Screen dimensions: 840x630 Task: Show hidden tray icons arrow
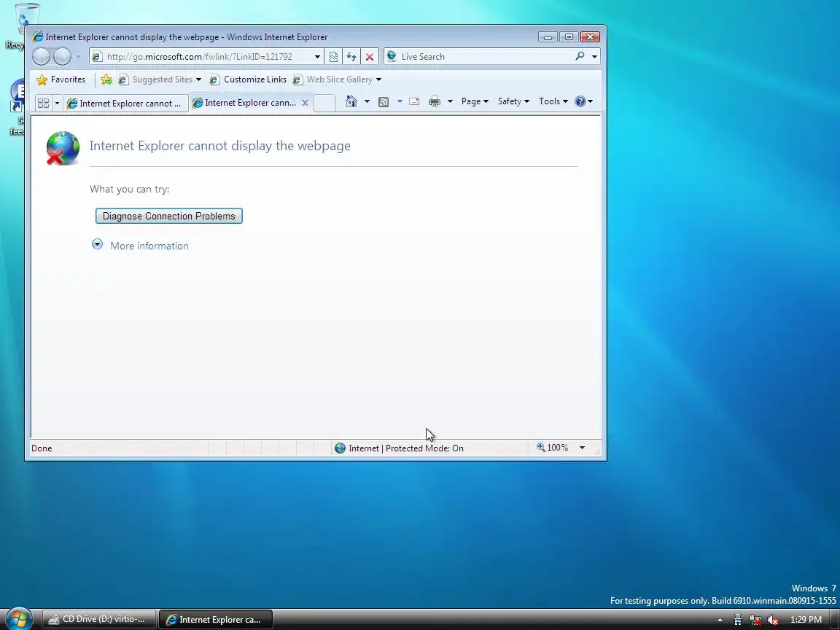coord(720,620)
